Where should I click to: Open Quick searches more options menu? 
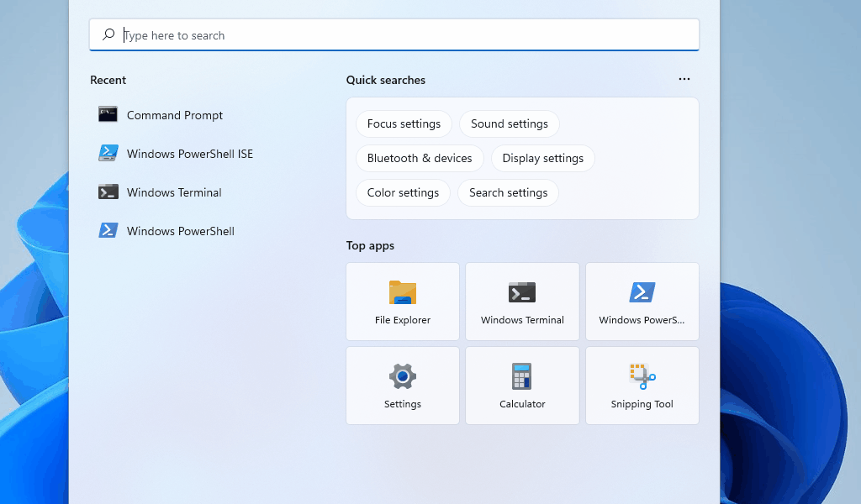point(684,80)
